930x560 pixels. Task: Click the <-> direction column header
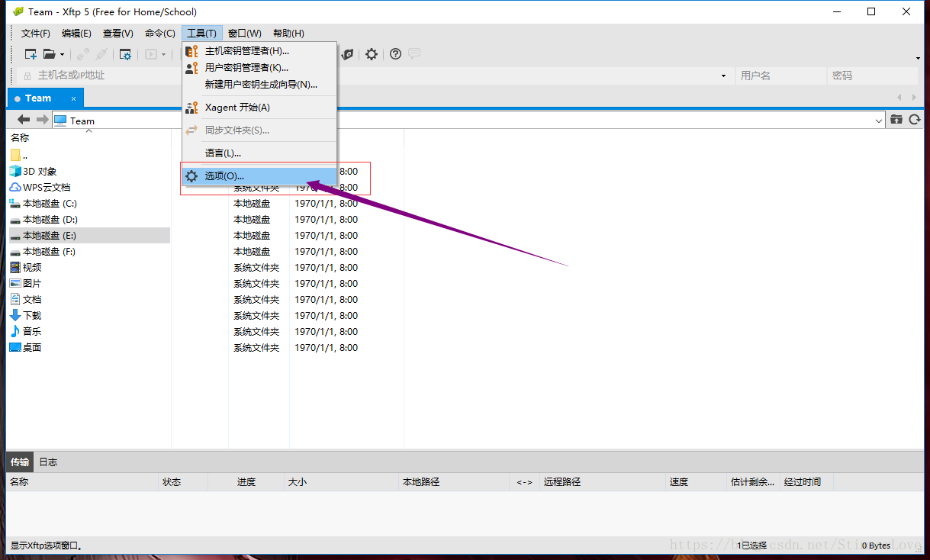tap(524, 482)
